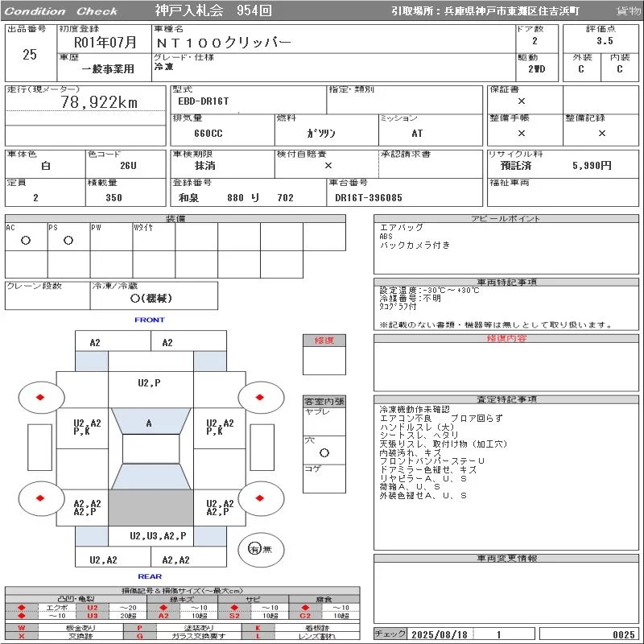Click the evaluation score 3.5
This screenshot has width=644, height=644.
pyautogui.click(x=605, y=41)
